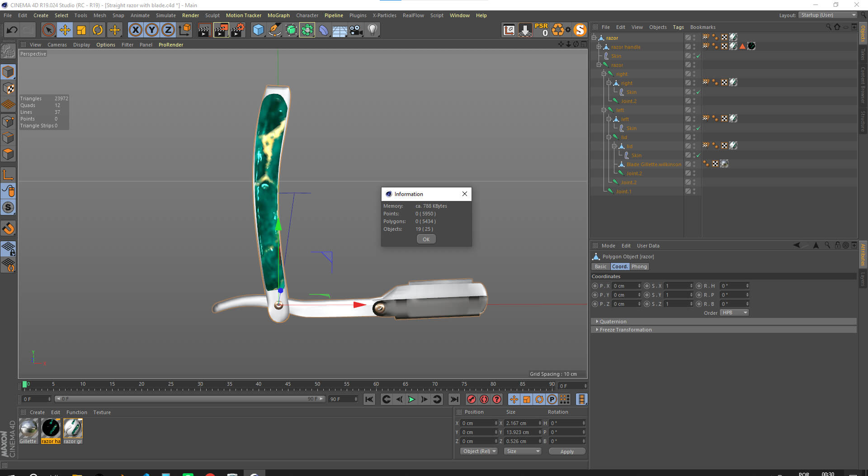Open the Array generator icon
Screen dimensions: 868x476
[x=307, y=30]
